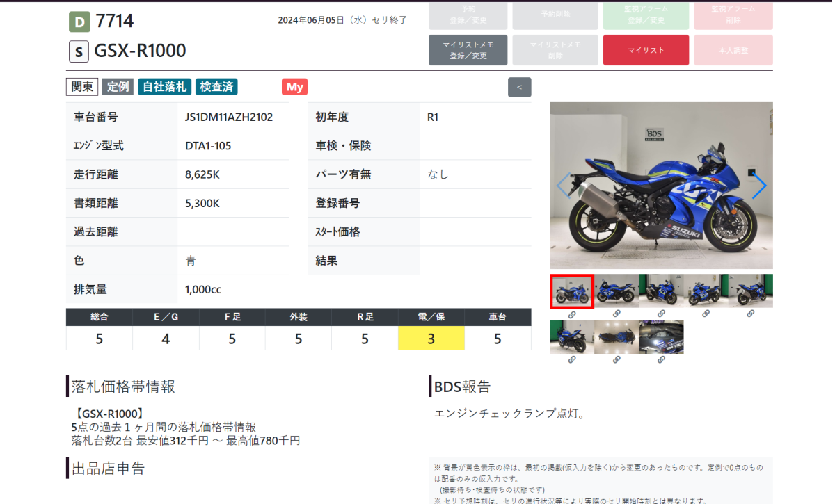Click the lot number 7714
835x504 pixels.
coord(115,21)
